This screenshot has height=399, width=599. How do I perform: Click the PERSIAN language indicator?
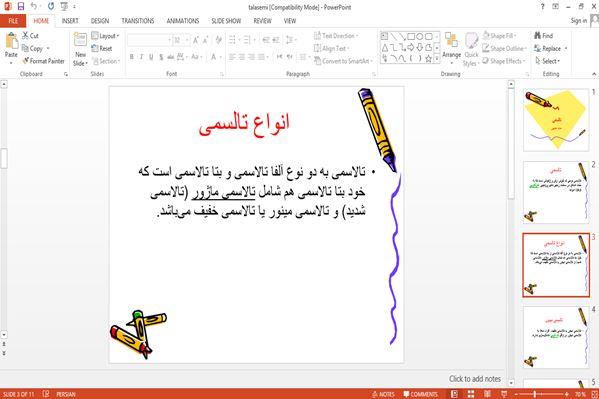point(66,394)
